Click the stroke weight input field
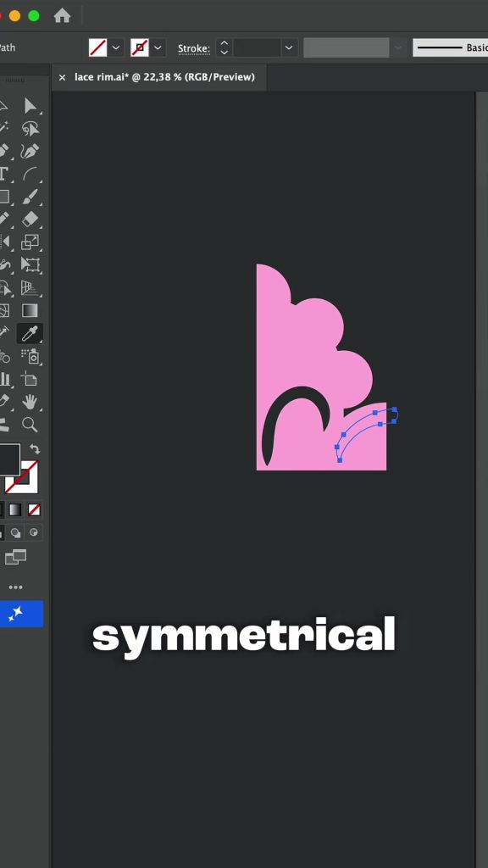This screenshot has height=868, width=488. click(257, 47)
